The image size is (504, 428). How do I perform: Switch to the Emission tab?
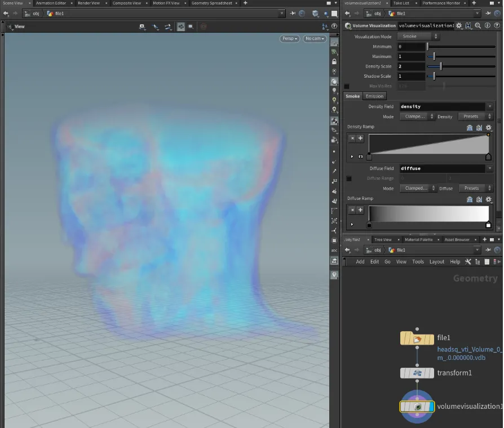374,96
